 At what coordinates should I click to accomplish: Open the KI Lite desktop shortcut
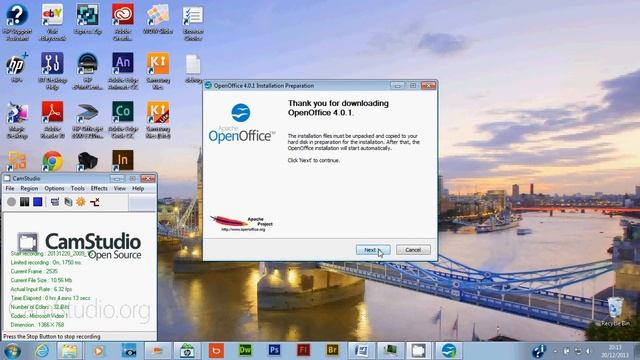click(x=158, y=119)
